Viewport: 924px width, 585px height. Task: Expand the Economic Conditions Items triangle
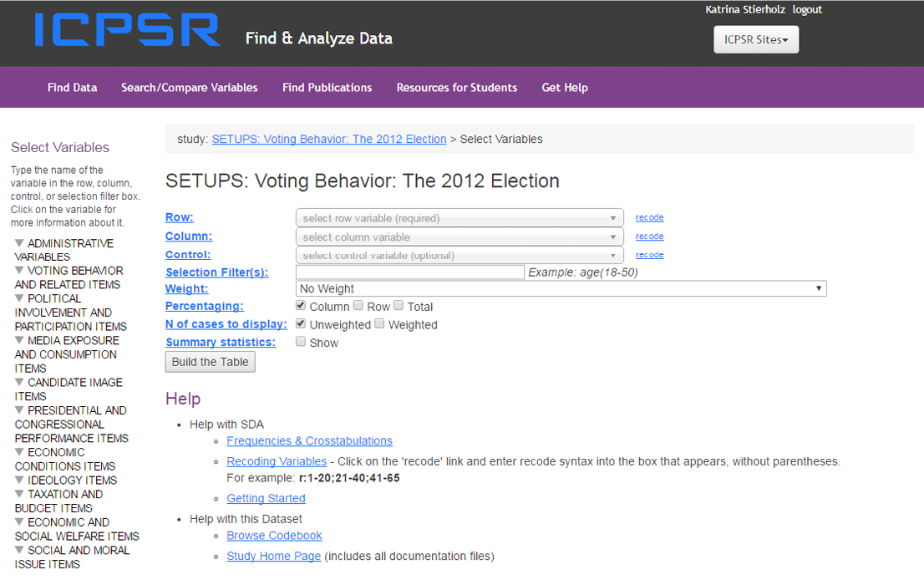point(19,452)
